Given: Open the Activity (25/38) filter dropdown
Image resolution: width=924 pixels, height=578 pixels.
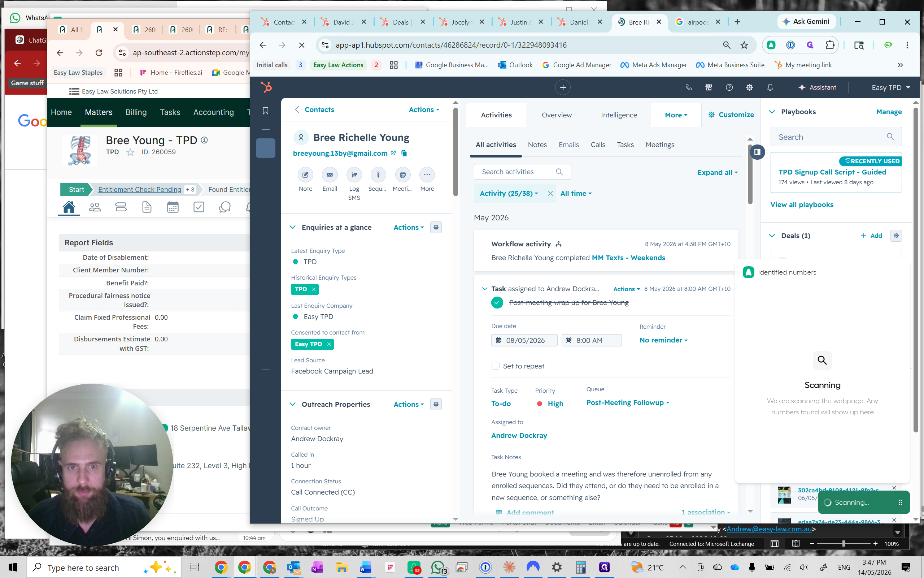Looking at the screenshot, I should tap(509, 193).
